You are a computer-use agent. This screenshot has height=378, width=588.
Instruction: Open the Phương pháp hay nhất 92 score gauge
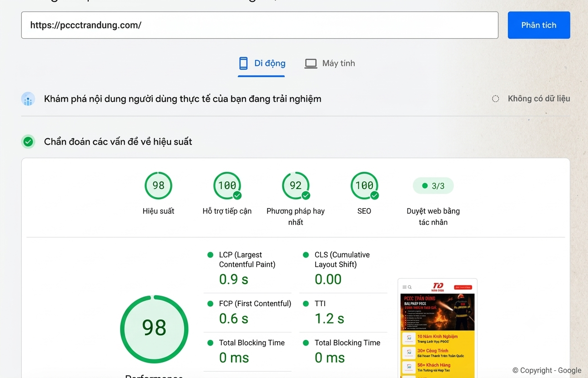click(x=296, y=185)
